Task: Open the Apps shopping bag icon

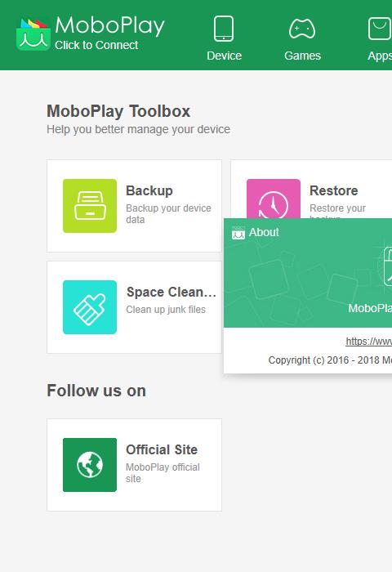Action: (x=380, y=29)
